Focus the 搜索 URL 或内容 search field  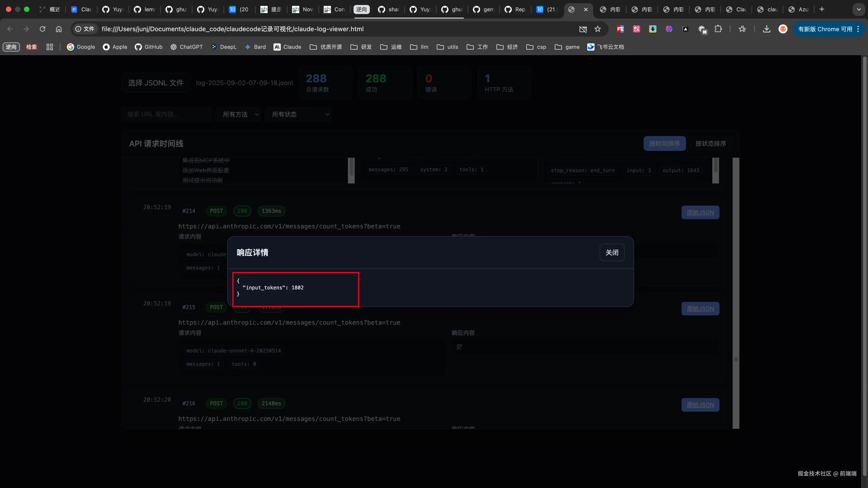[x=167, y=115]
